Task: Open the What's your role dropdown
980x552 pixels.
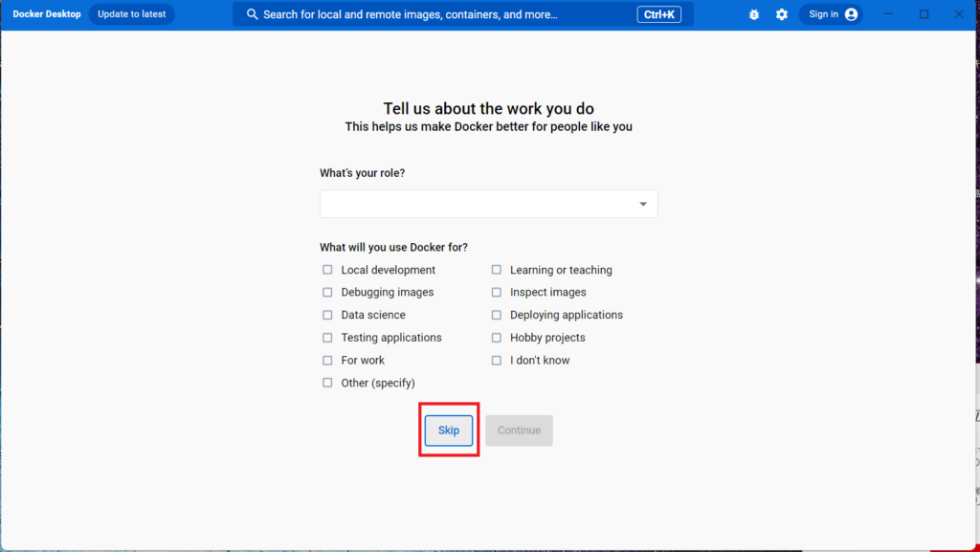Action: click(489, 204)
